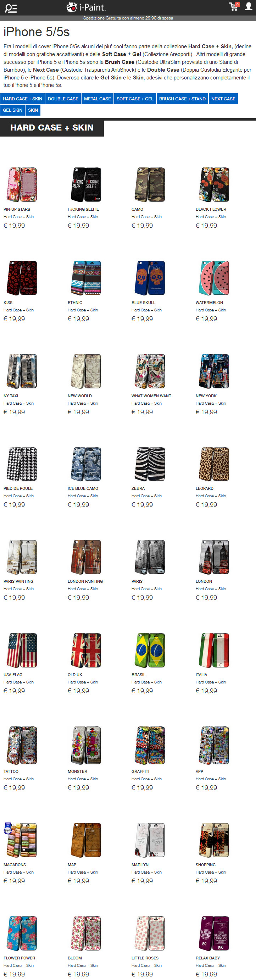Viewport: 256px width, 980px height.
Task: View the Blue Skull case image
Action: tap(150, 278)
